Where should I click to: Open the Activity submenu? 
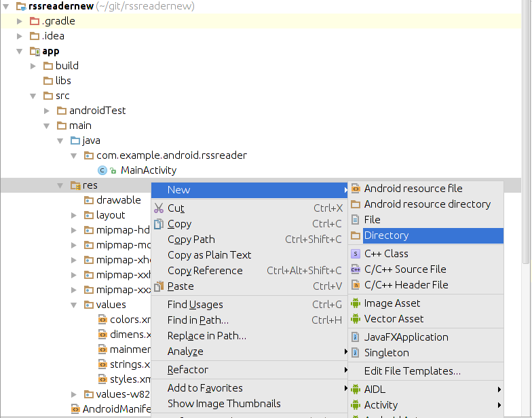tap(426, 405)
